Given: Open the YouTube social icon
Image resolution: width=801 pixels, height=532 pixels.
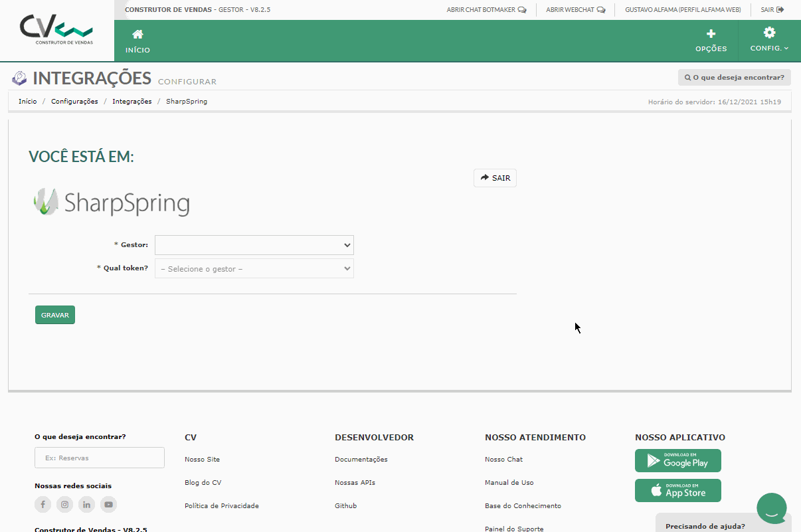Looking at the screenshot, I should point(108,505).
